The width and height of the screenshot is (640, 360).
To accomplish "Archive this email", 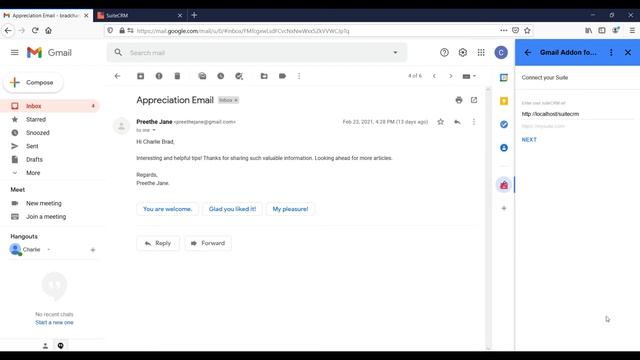I will 140,76.
